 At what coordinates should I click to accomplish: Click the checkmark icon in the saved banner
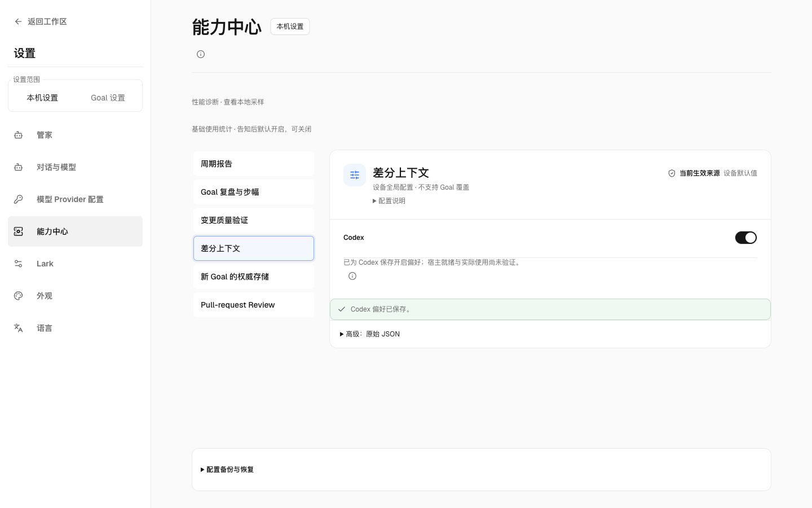342,309
